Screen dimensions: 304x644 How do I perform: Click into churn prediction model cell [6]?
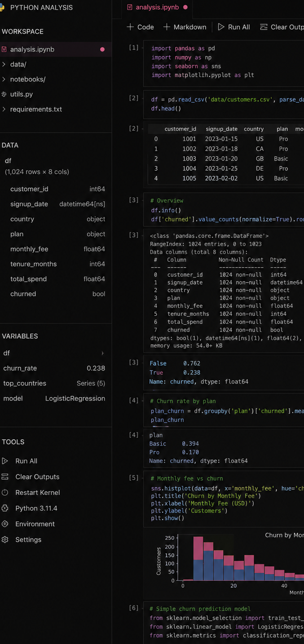coord(224,622)
